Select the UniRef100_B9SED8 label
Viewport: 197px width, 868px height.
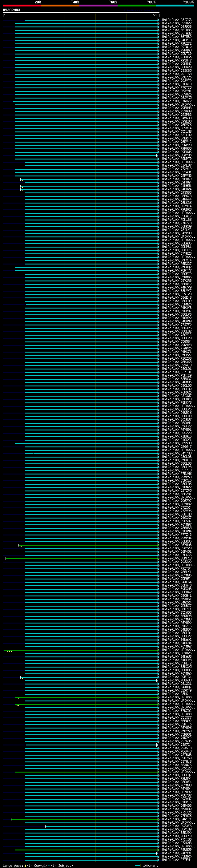(x=177, y=121)
